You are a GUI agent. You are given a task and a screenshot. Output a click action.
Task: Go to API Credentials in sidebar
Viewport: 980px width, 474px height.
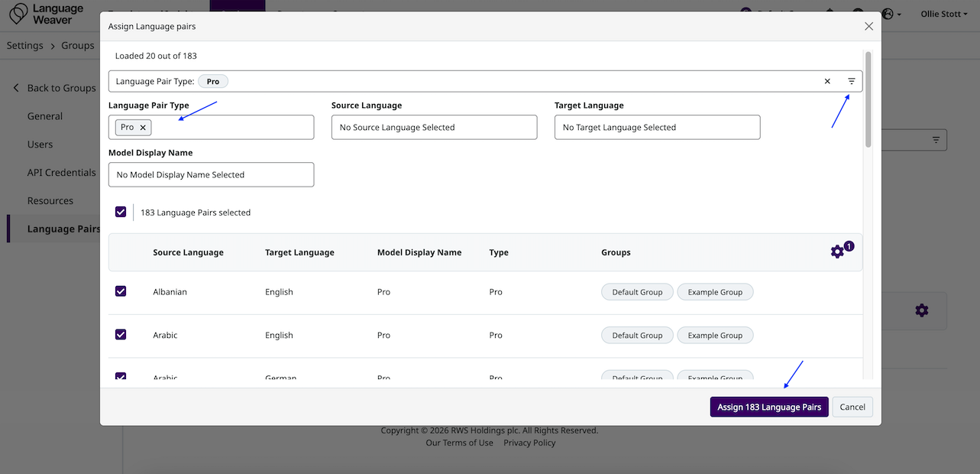61,173
